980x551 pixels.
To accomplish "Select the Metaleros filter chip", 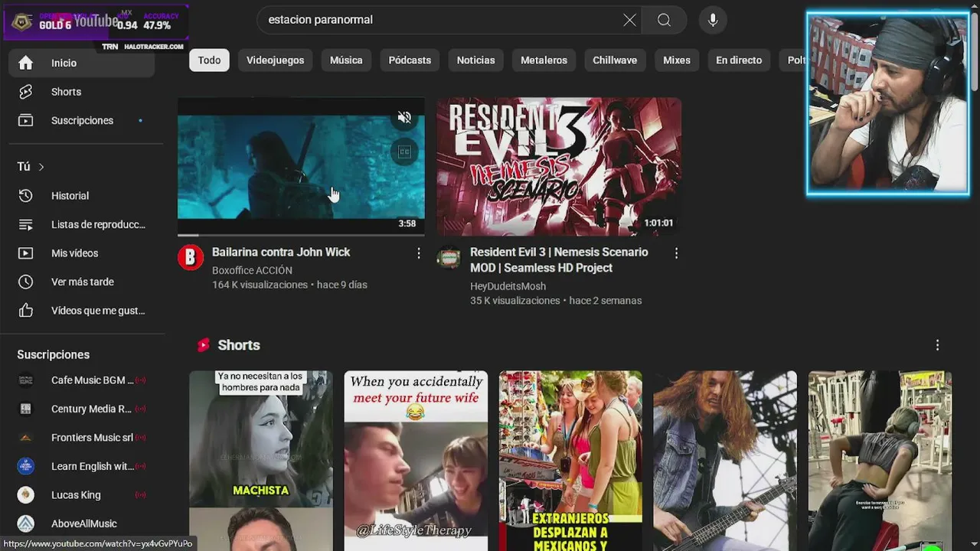I will 544,60.
